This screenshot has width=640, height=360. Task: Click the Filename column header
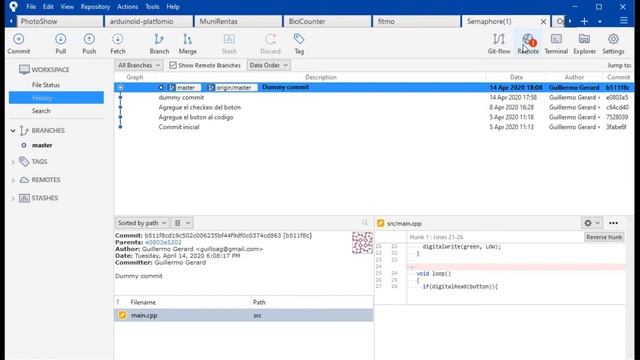coord(143,302)
